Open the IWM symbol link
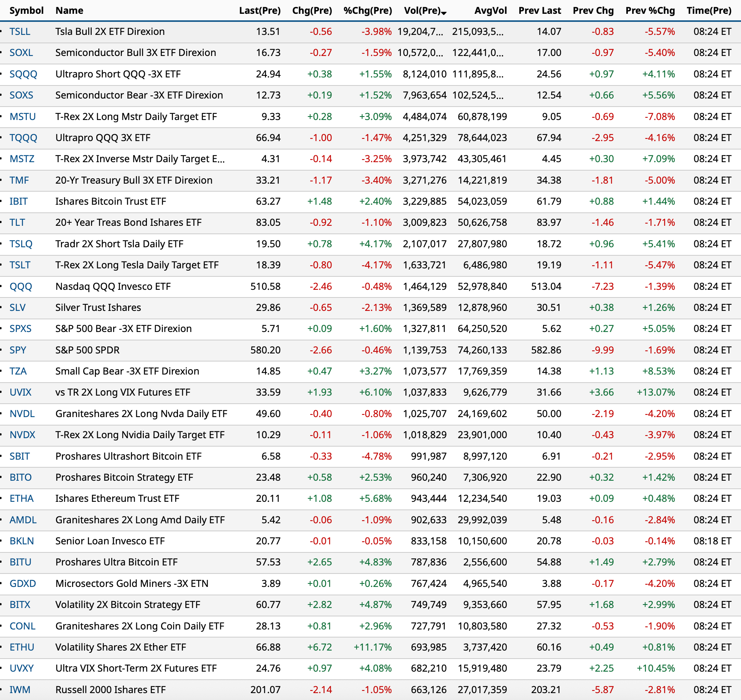The image size is (741, 700). tap(20, 690)
